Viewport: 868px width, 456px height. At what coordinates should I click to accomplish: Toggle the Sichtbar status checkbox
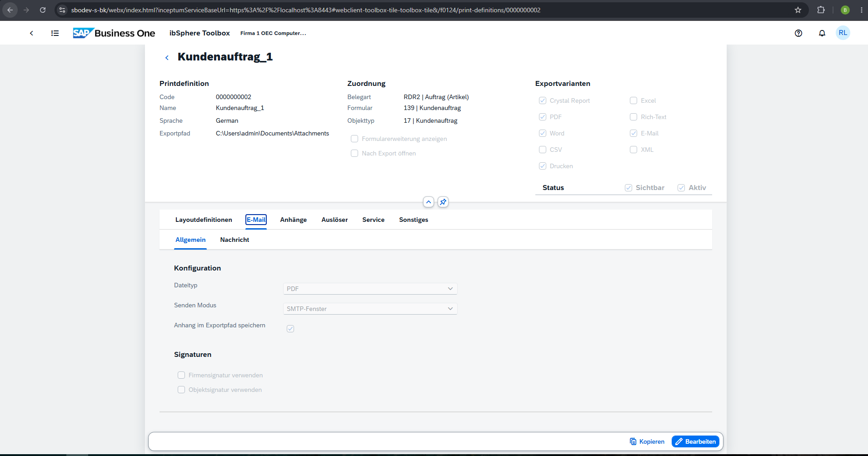tap(629, 188)
